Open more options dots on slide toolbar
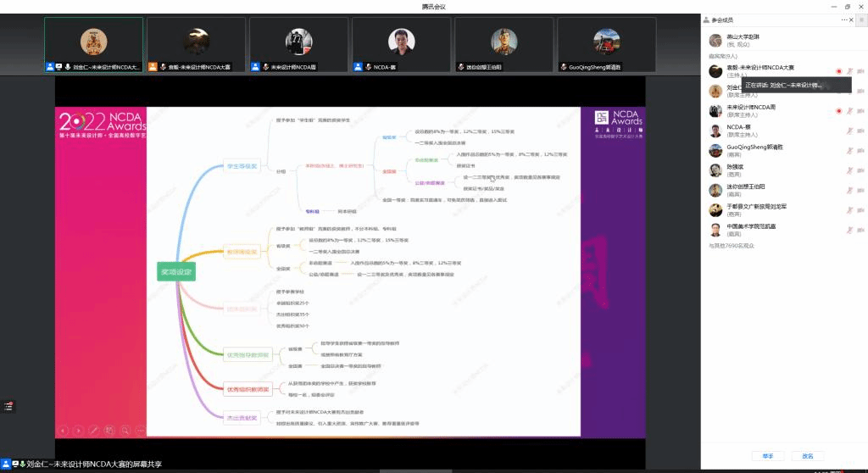Viewport: 868px width, 473px height. click(x=140, y=431)
